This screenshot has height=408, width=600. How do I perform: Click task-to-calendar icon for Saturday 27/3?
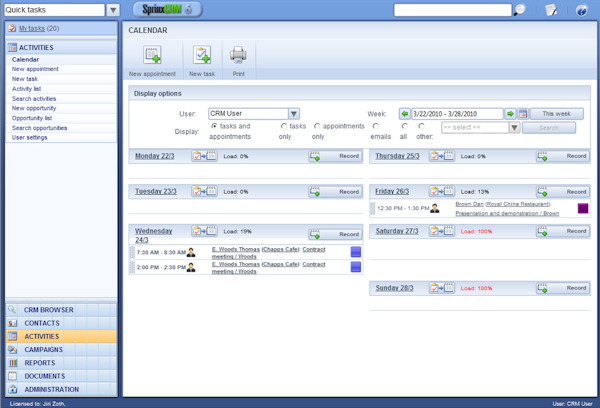pyautogui.click(x=442, y=231)
